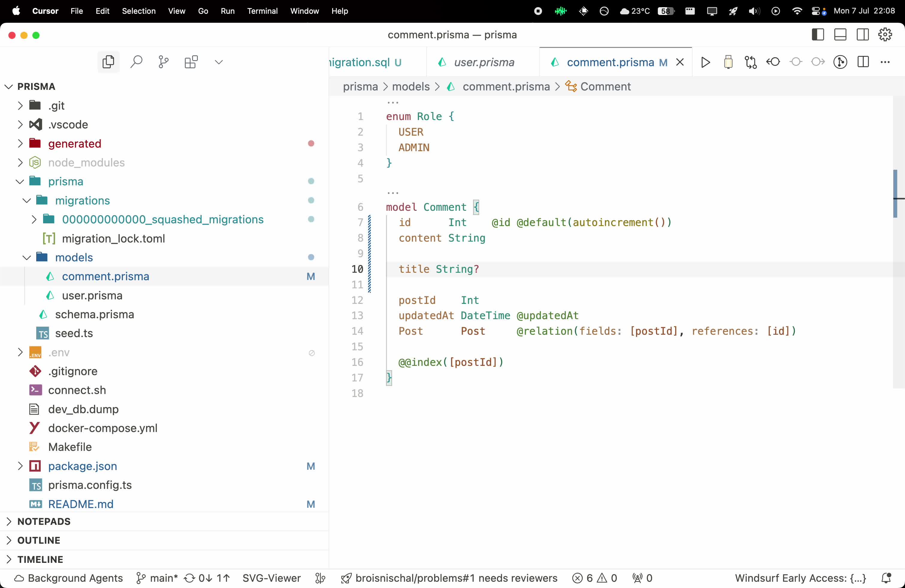Click the split editor right icon
Screen dimensions: 905x588
click(x=863, y=62)
